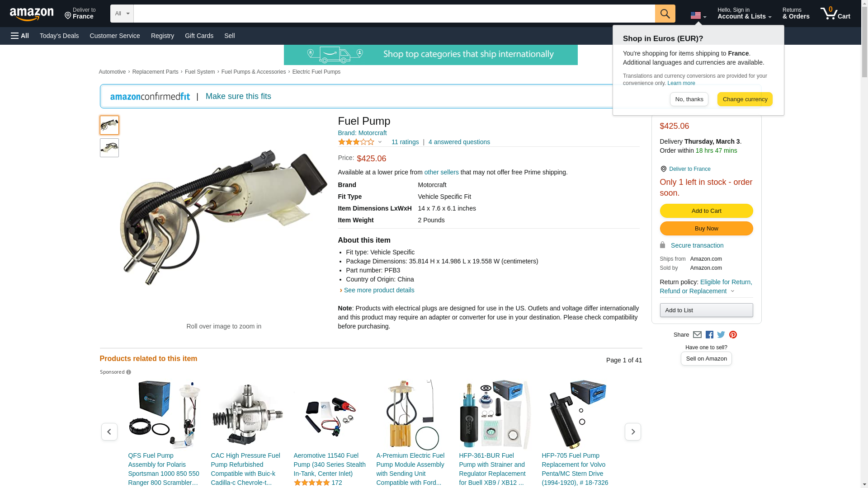The height and width of the screenshot is (488, 868).
Task: Open Gift Cards nav item
Action: [x=199, y=36]
